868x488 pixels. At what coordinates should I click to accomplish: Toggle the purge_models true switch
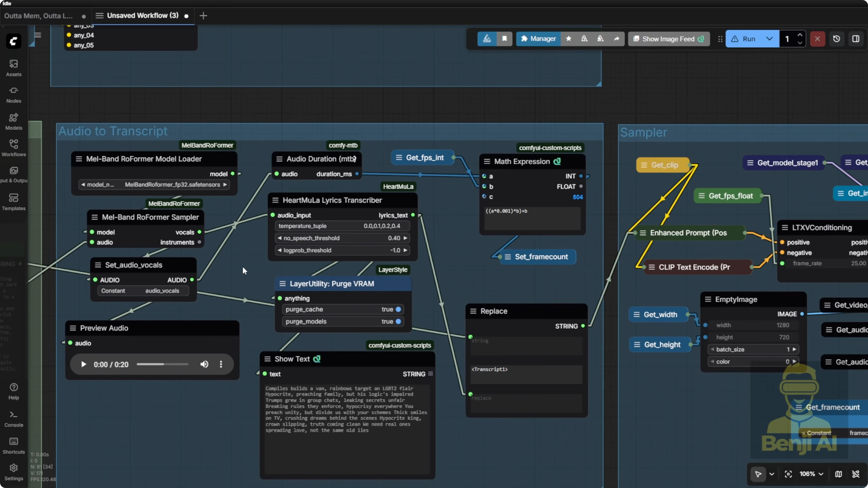click(x=398, y=321)
